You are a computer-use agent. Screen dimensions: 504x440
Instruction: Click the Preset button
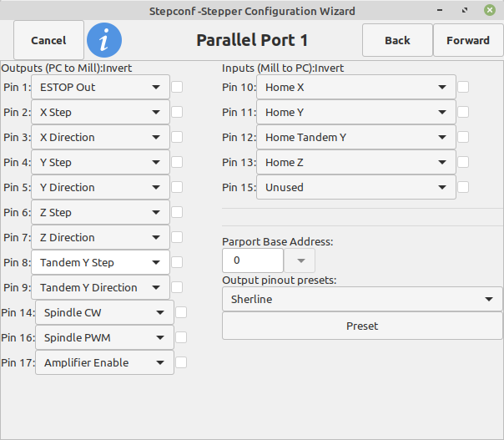coord(362,326)
